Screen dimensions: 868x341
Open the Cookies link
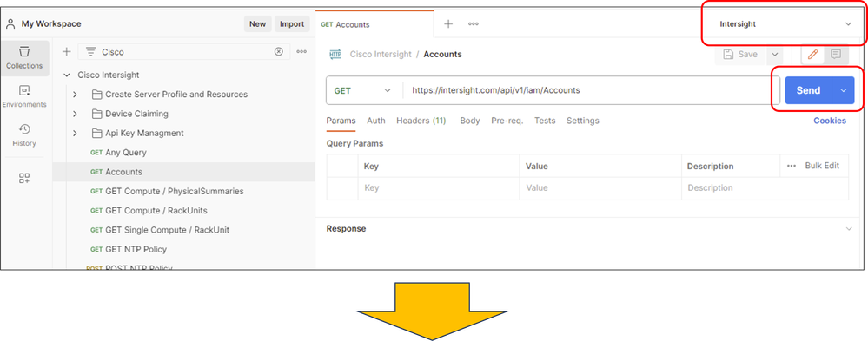tap(829, 121)
